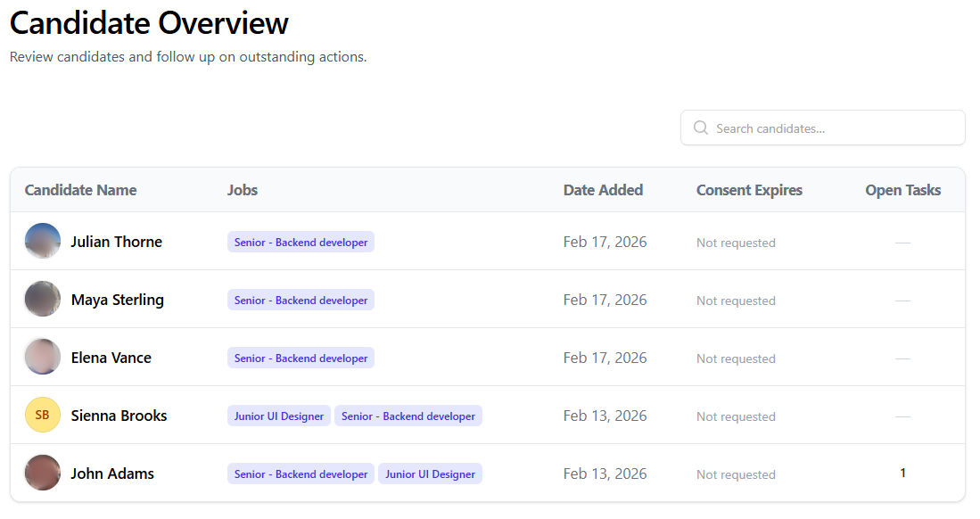Click Sienna Brooks' Not requested consent status
The height and width of the screenshot is (519, 980).
[736, 416]
